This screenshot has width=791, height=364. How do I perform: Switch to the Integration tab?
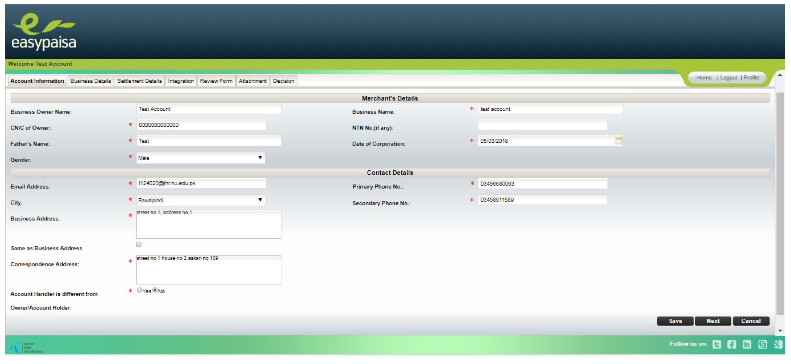tap(181, 81)
